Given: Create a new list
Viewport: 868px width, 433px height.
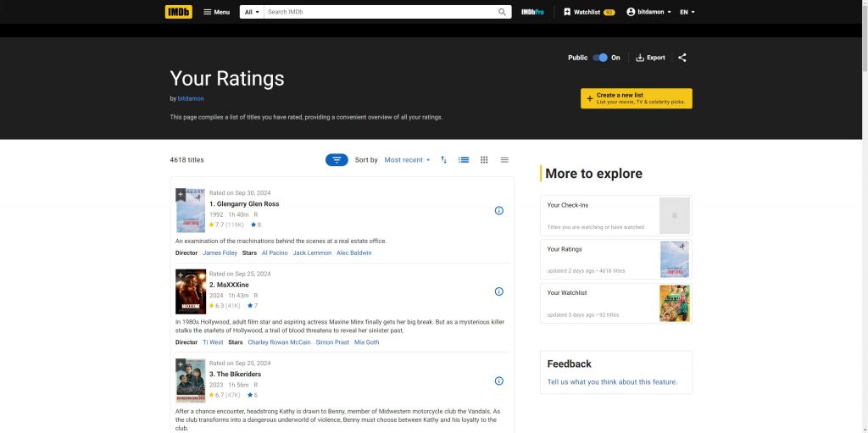Looking at the screenshot, I should coord(636,98).
